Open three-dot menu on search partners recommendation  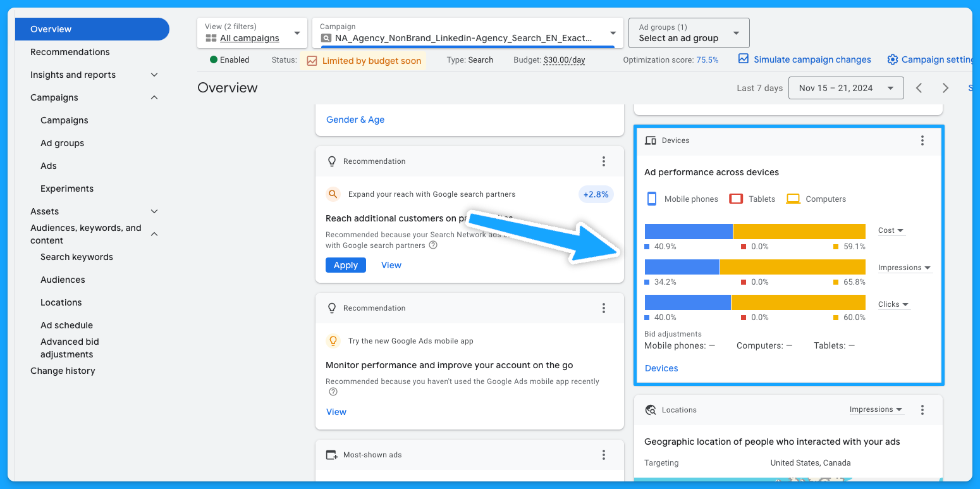click(604, 161)
